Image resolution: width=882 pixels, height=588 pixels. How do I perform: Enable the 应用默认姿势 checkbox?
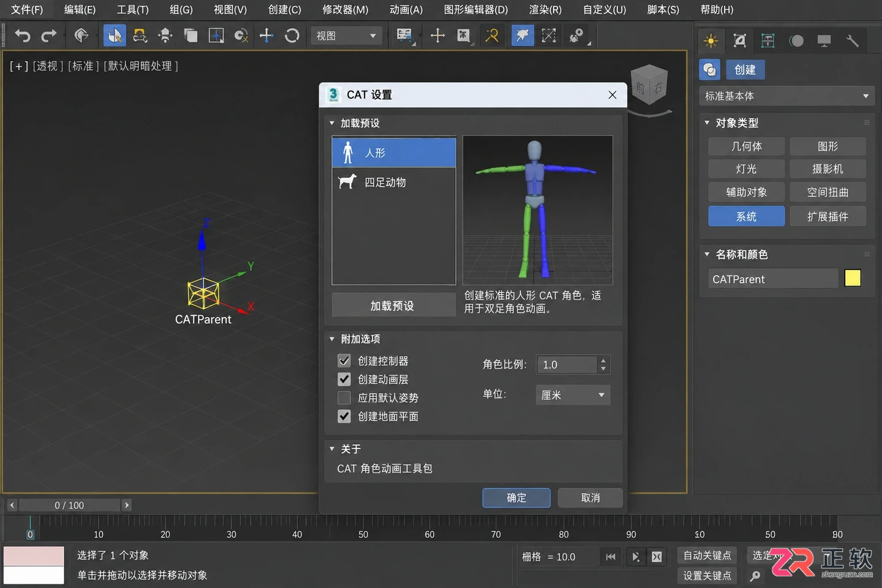(344, 398)
